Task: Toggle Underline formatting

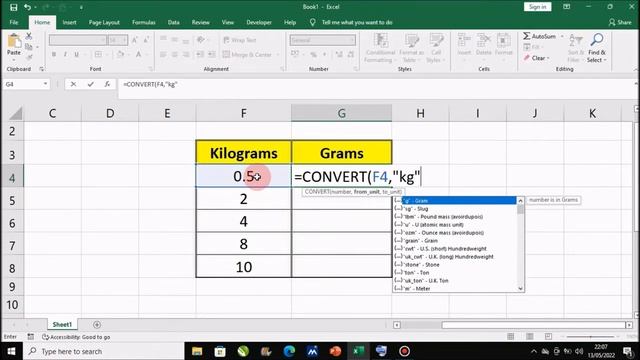Action: 76,54
